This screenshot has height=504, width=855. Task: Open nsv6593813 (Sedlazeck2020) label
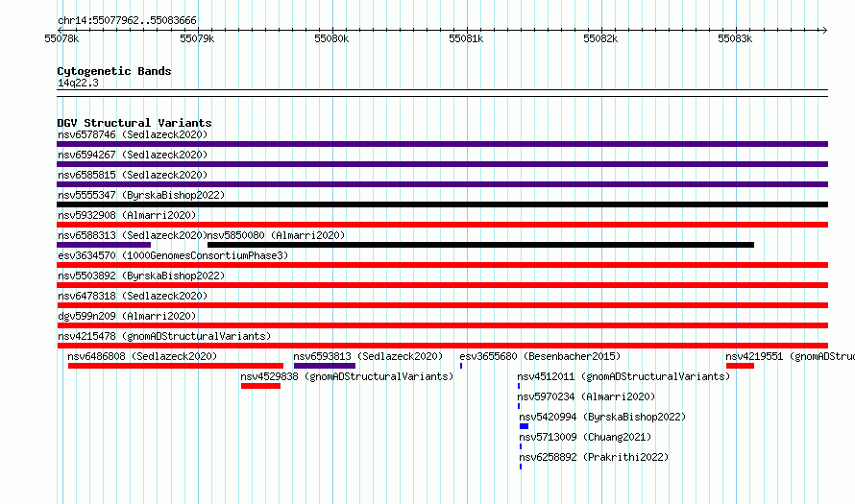pyautogui.click(x=368, y=356)
